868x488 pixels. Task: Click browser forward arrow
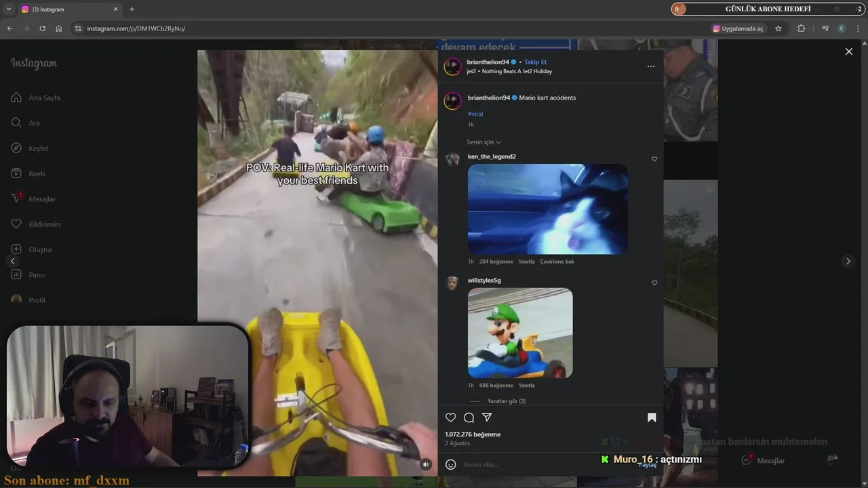[26, 28]
